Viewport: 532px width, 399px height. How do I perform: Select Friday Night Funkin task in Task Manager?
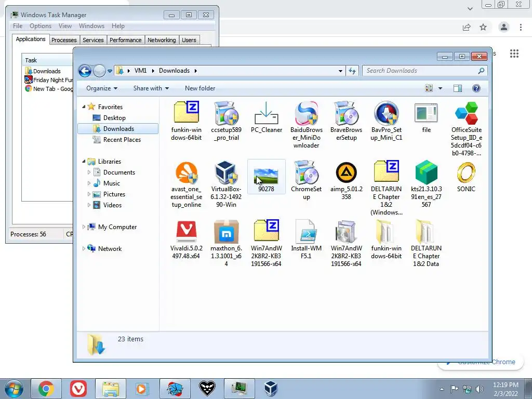(x=48, y=80)
